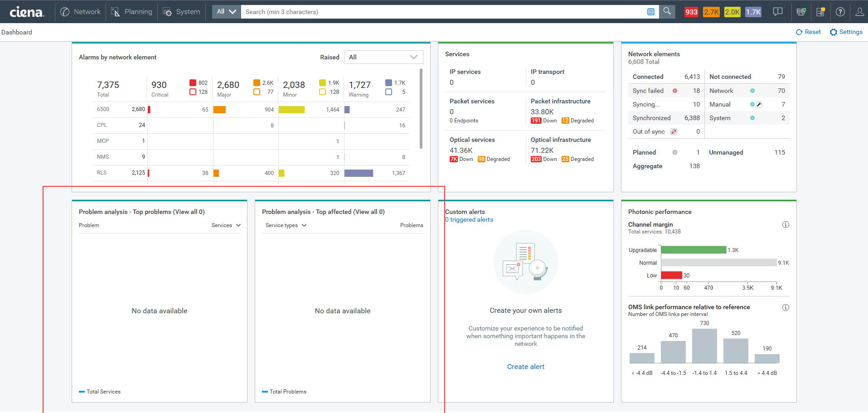This screenshot has height=413, width=868.
Task: Click the RLS row in alarms table
Action: pyautogui.click(x=251, y=173)
